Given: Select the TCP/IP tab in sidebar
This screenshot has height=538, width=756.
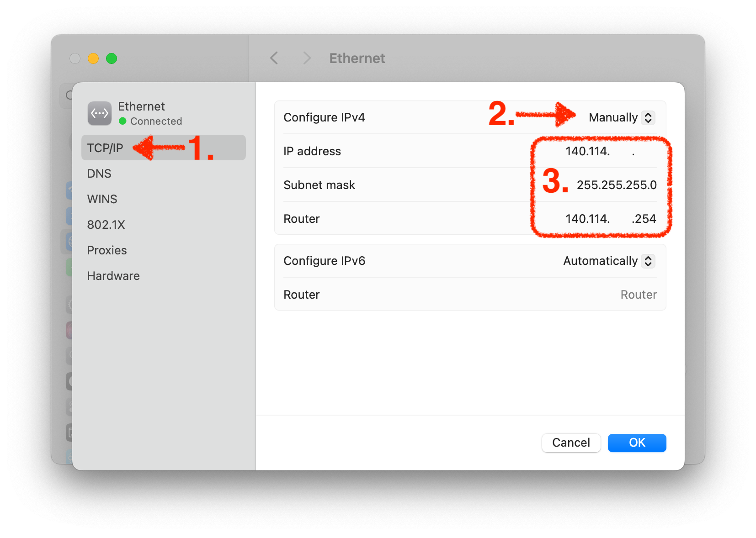Looking at the screenshot, I should [106, 148].
